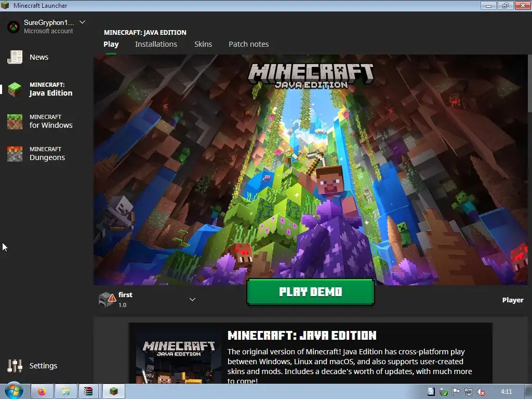This screenshot has width=532, height=399.
Task: Click the system clock showing 4:11
Action: pos(506,392)
